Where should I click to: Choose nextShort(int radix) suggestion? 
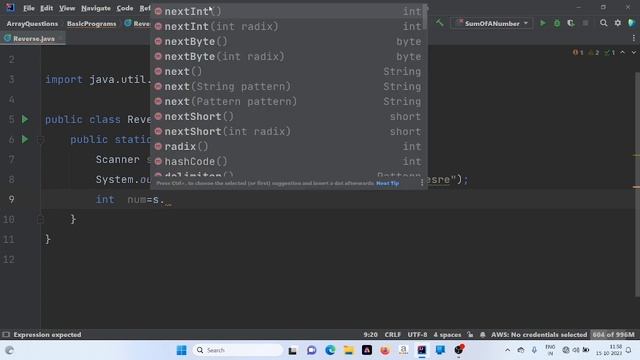point(288,131)
